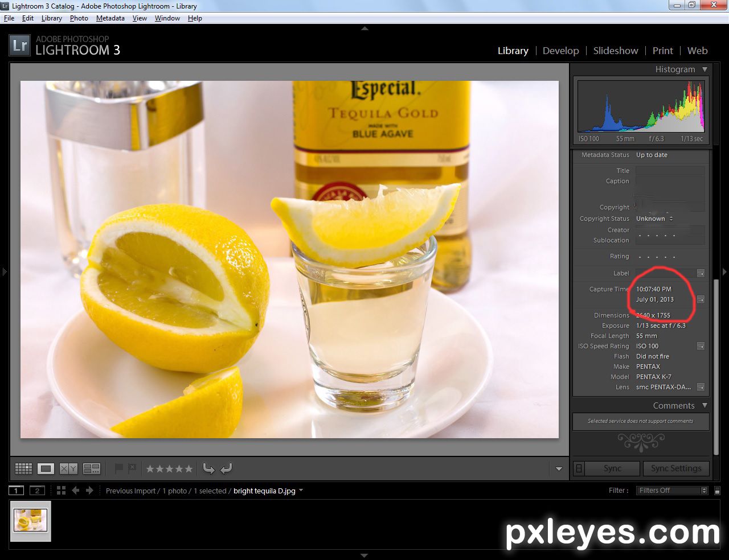
Task: Switch to Survey view icon
Action: pyautogui.click(x=92, y=468)
